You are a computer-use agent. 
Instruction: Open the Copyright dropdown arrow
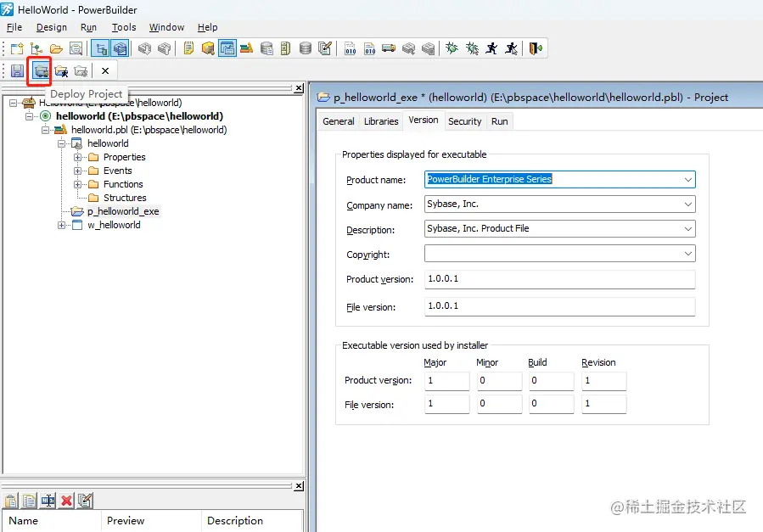[688, 254]
